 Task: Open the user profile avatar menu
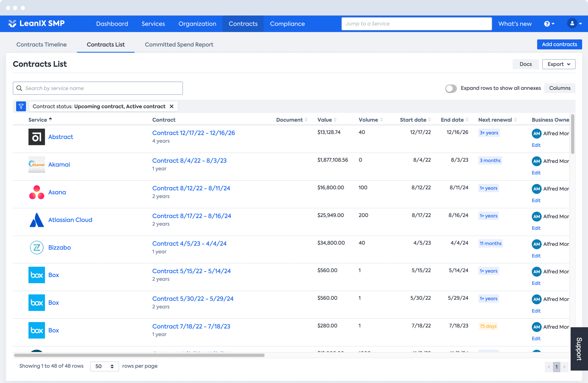click(x=574, y=23)
